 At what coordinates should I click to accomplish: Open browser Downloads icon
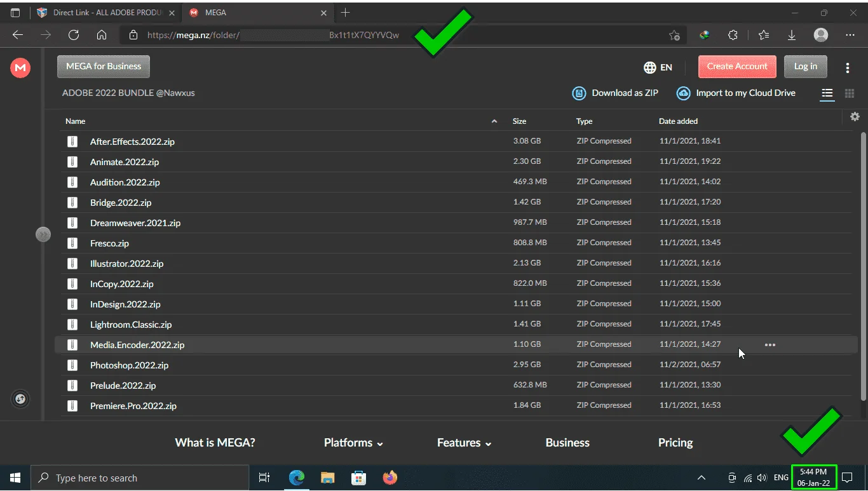click(x=792, y=36)
